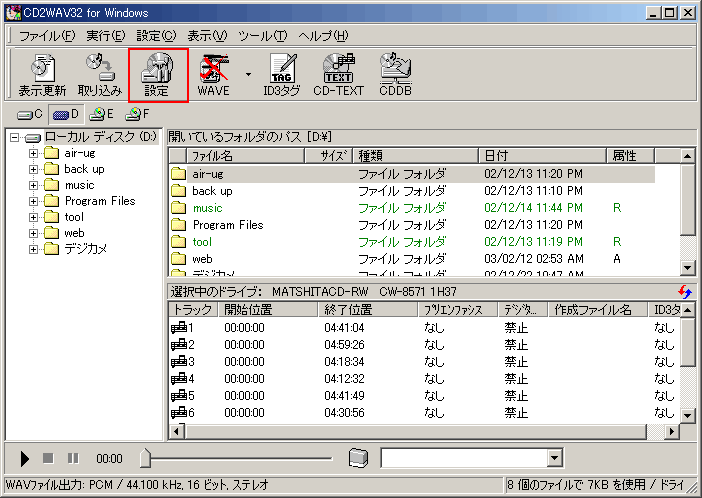
Task: Click the playback position slider handle
Action: (x=146, y=458)
